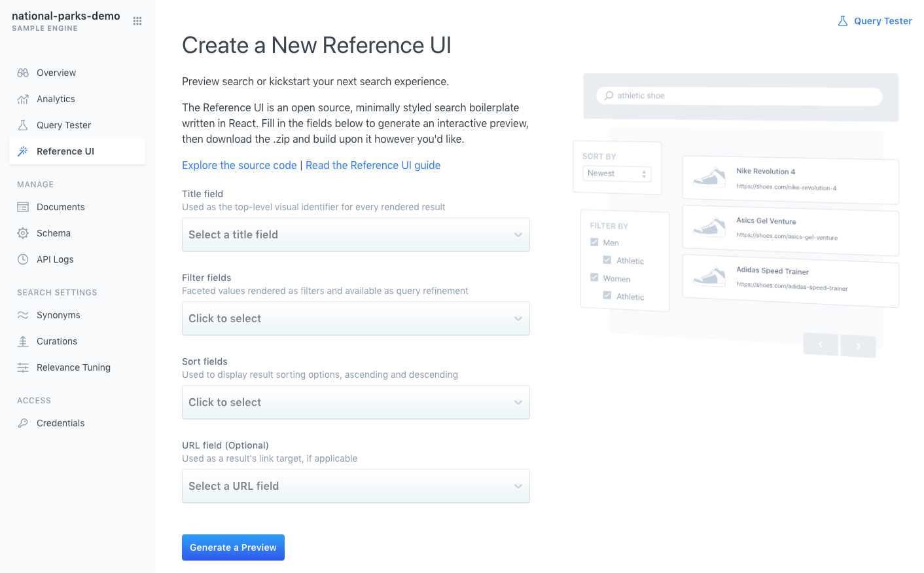This screenshot has height=573, width=924.
Task: Click the Credentials icon under Access
Action: pyautogui.click(x=23, y=422)
